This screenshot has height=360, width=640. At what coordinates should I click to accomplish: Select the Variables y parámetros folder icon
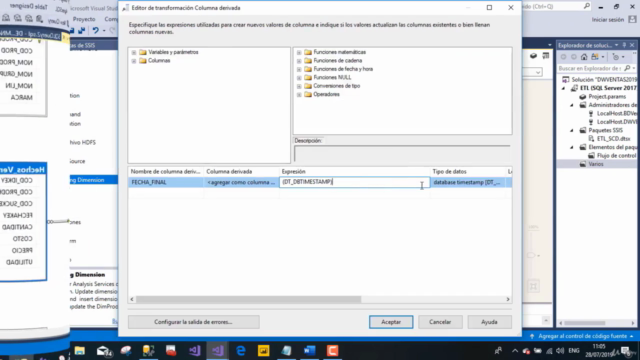click(x=142, y=52)
